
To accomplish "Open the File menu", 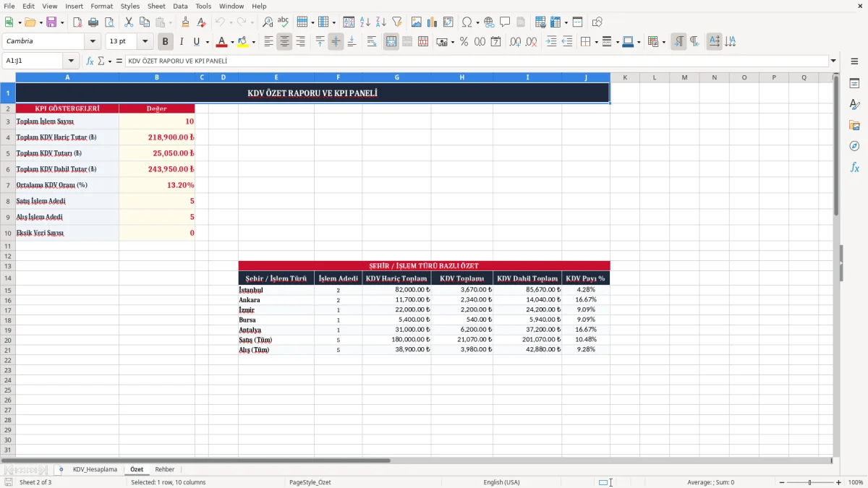I will (9, 6).
